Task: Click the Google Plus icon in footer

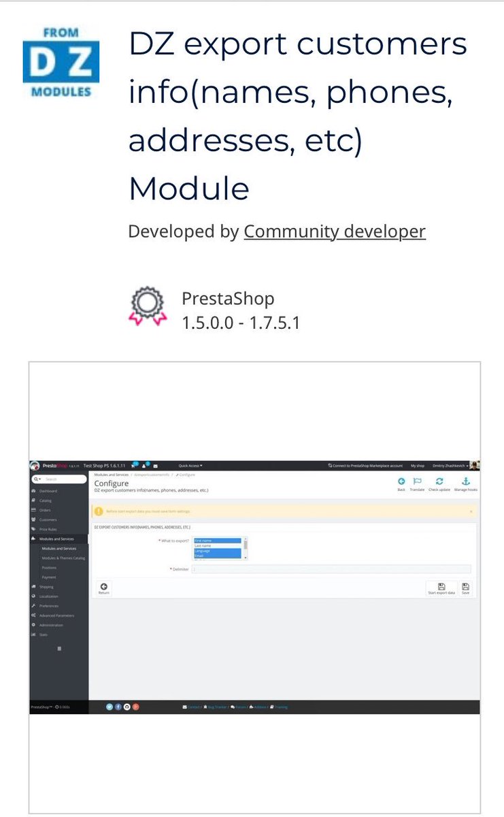Action: pyautogui.click(x=135, y=707)
